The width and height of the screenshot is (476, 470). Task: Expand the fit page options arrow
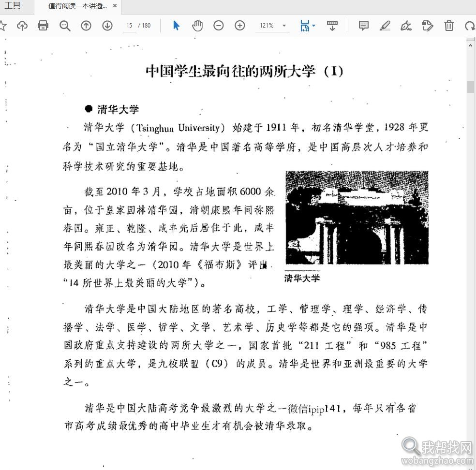tap(314, 26)
